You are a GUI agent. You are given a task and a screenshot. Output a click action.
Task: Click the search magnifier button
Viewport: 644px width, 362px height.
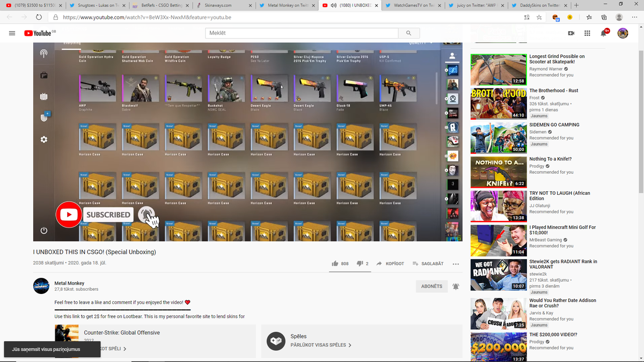(409, 33)
